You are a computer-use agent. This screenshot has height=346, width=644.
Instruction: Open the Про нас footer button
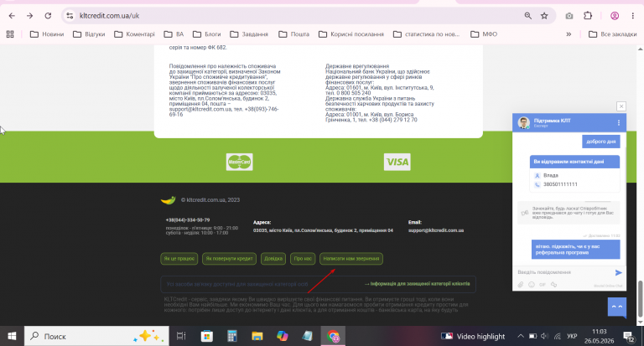(303, 259)
